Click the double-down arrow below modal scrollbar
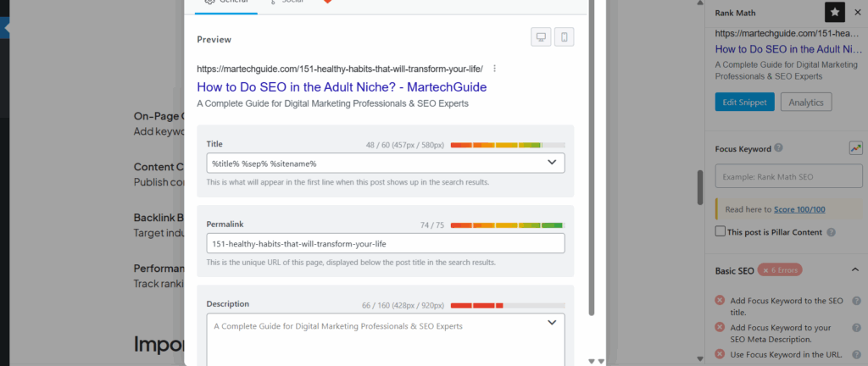The height and width of the screenshot is (366, 868). click(596, 361)
